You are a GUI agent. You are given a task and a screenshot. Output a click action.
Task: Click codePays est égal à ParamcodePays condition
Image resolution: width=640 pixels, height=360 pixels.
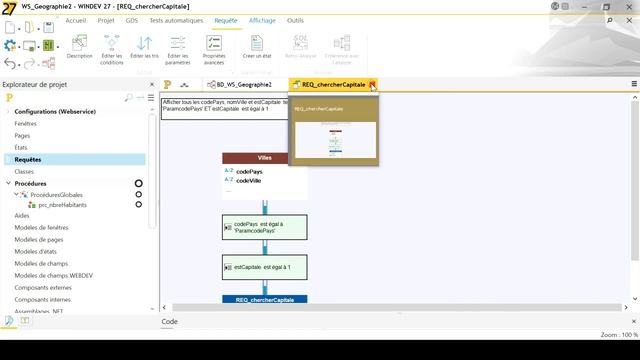click(264, 227)
